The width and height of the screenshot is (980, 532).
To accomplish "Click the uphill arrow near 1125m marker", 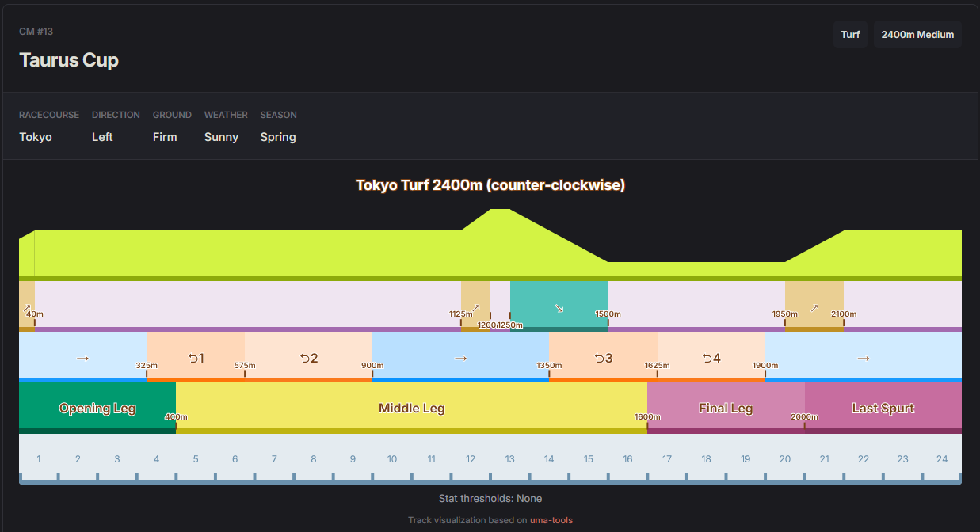I will coord(475,307).
